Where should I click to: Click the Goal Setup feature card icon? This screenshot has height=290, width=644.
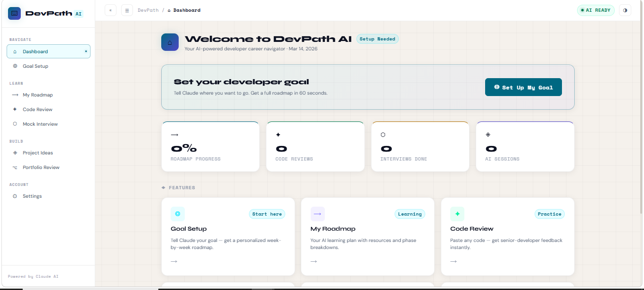click(178, 214)
